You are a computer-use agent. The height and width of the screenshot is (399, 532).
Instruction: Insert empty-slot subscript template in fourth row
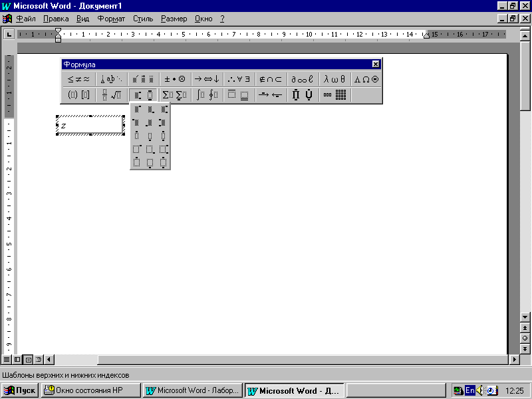click(150, 149)
